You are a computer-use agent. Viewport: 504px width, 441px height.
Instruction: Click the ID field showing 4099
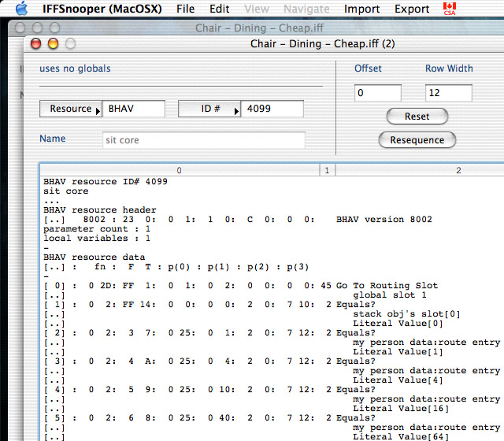pyautogui.click(x=272, y=109)
